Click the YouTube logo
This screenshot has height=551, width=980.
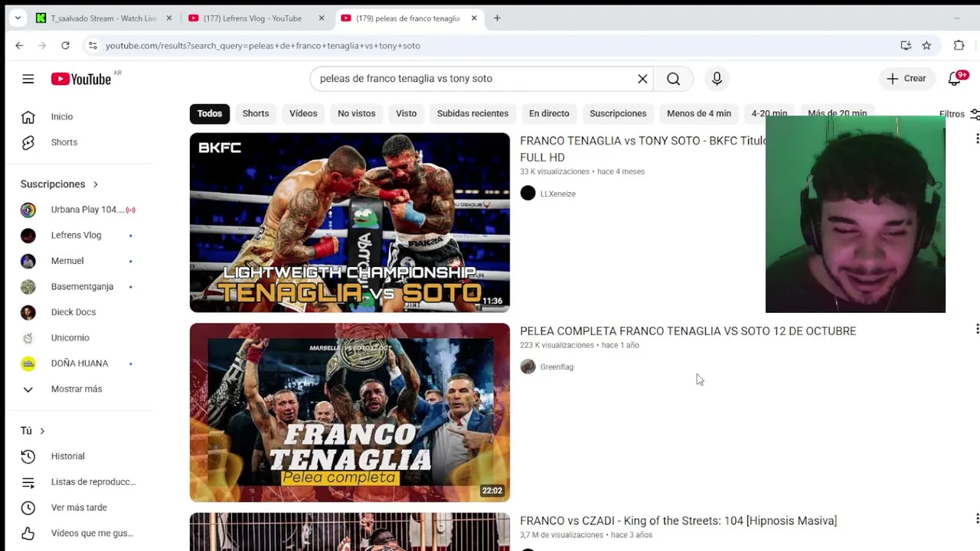point(81,79)
